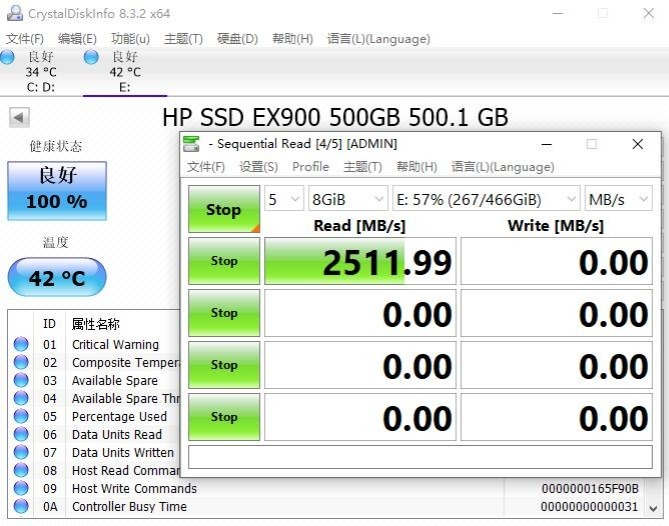Image resolution: width=669 pixels, height=526 pixels.
Task: Click status orb for Percentage Used row
Action: [21, 416]
